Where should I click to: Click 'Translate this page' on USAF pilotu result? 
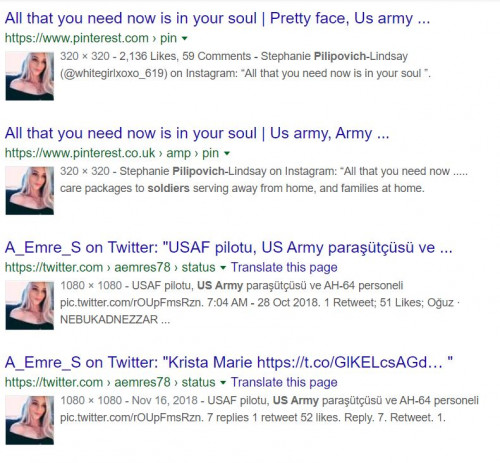[x=284, y=267]
